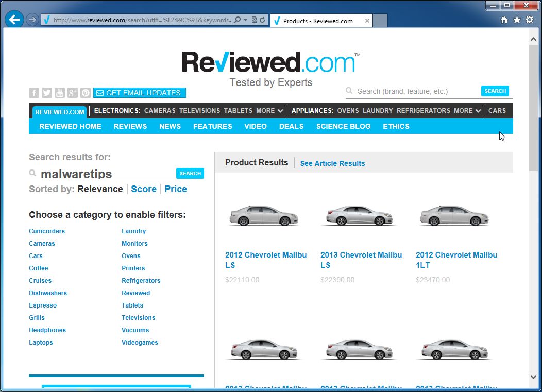Open 2013 Chevrolet Malibu LS car image
The width and height of the screenshot is (542, 392).
click(x=360, y=216)
